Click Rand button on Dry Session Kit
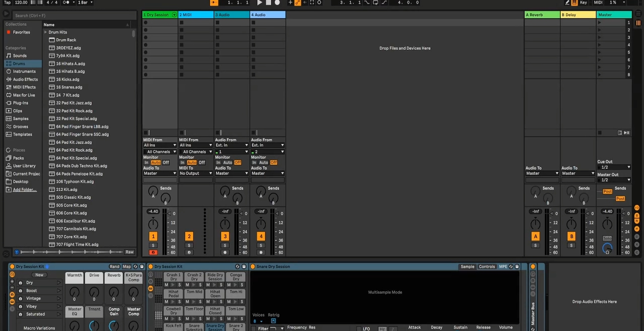This screenshot has height=331, width=644. 114,267
